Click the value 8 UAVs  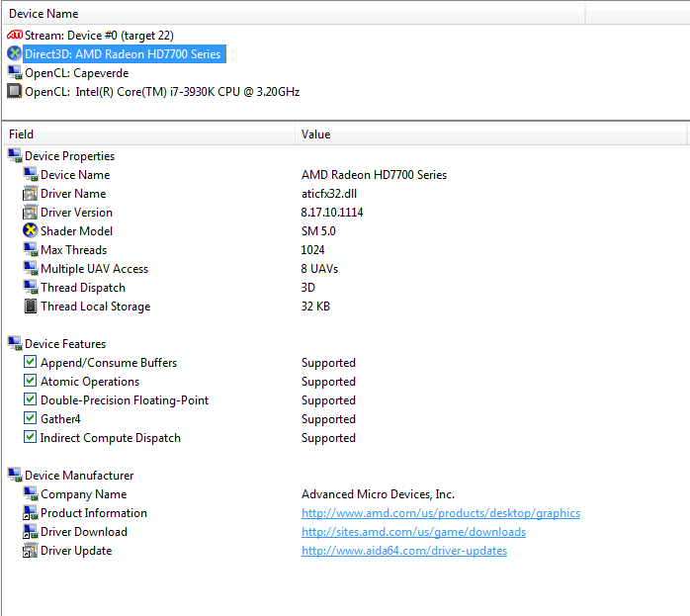pos(319,269)
